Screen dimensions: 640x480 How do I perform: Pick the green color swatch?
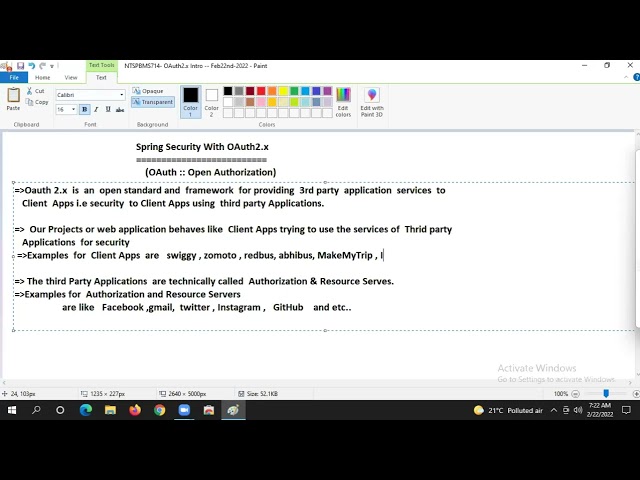pyautogui.click(x=294, y=91)
